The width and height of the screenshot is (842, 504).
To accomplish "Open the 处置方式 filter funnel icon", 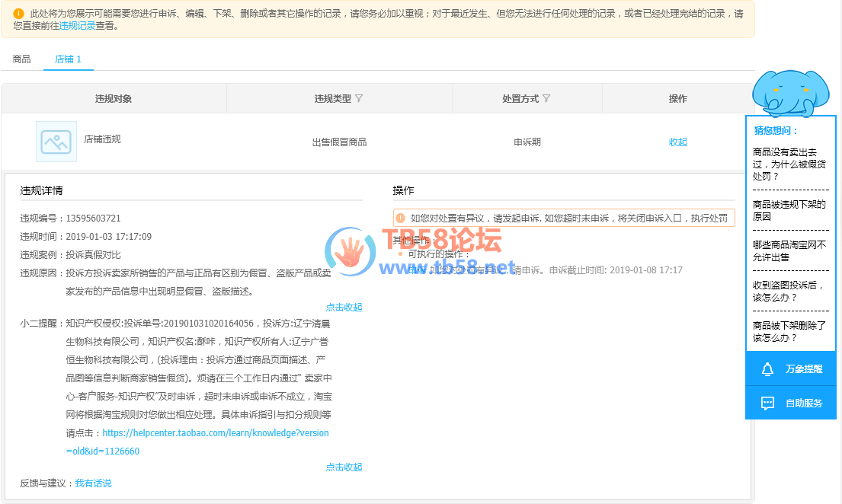I will click(x=546, y=98).
